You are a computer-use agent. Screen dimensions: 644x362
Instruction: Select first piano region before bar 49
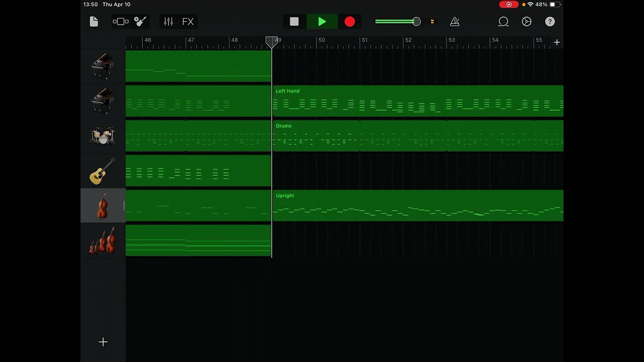click(198, 66)
